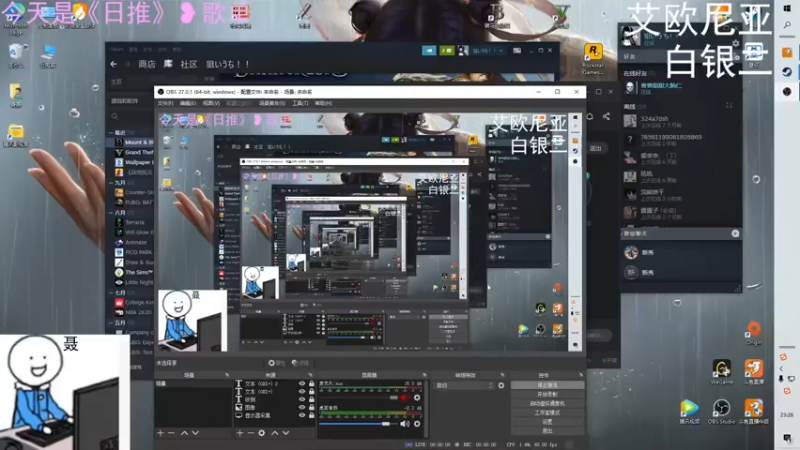Click 停止推流 stop streaming button
800x450 pixels.
[547, 385]
